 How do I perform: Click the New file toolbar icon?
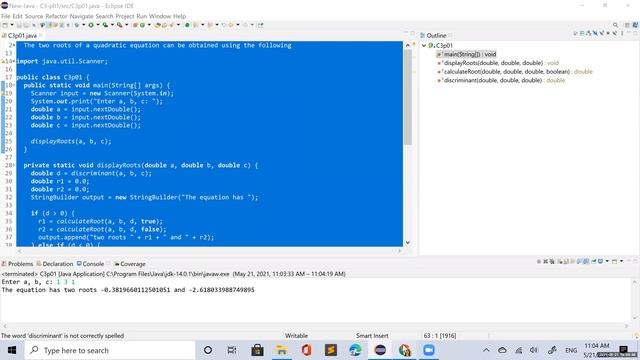[5, 25]
